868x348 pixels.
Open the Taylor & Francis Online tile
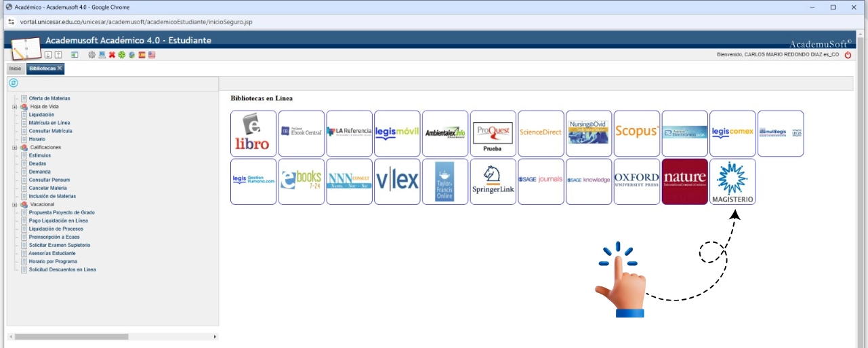coord(445,181)
